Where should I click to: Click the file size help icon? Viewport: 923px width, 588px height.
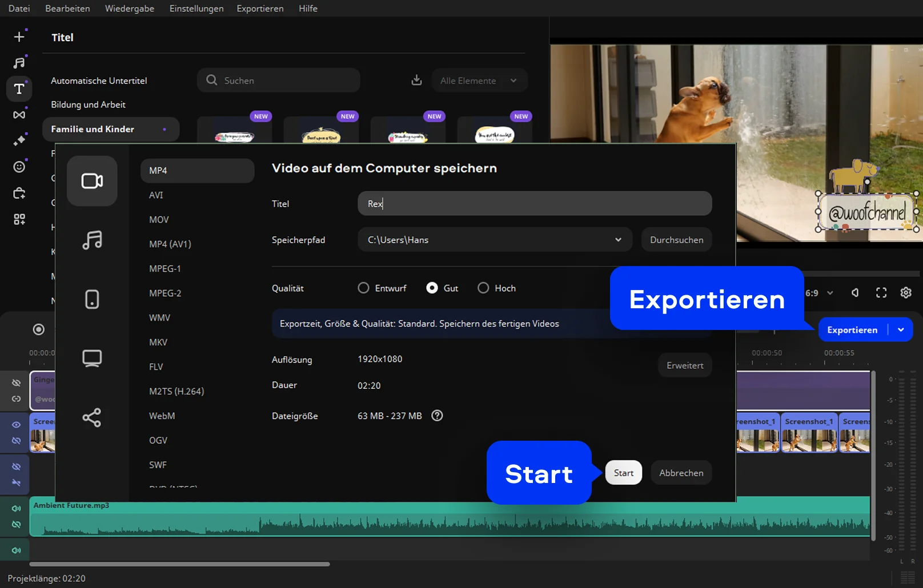coord(437,416)
